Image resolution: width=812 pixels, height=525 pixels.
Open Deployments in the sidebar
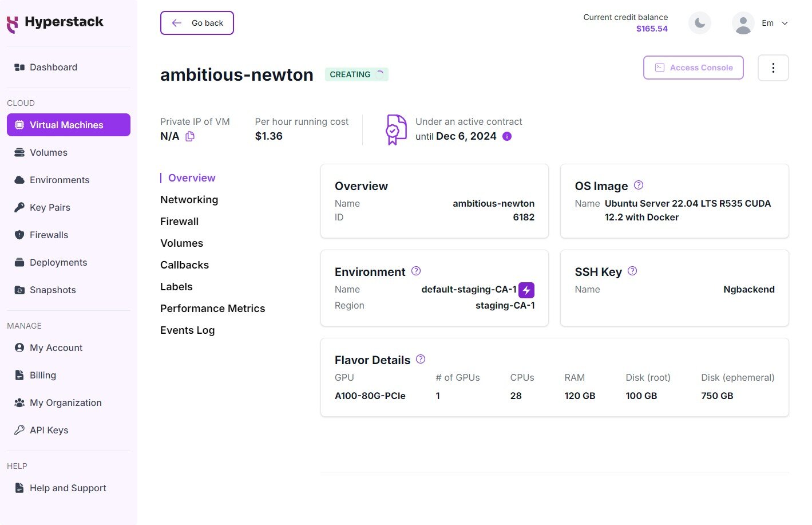[x=69, y=262]
